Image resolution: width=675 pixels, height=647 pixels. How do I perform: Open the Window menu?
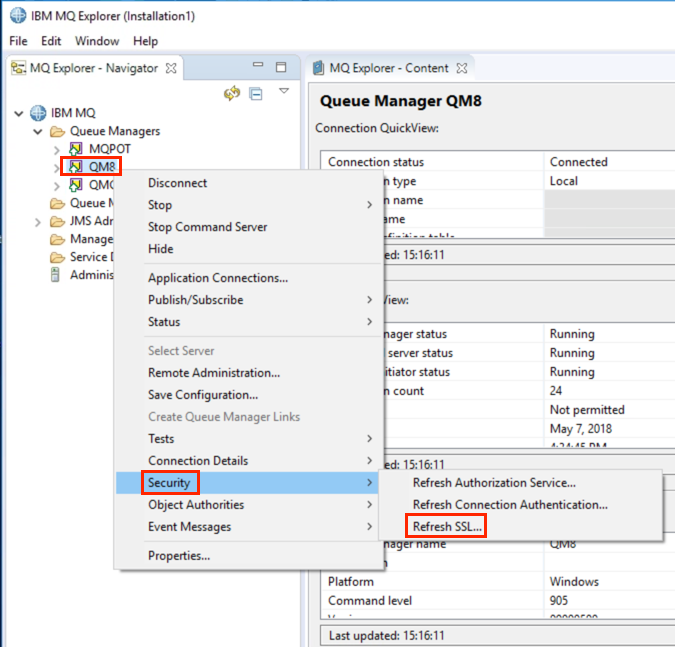pyautogui.click(x=97, y=41)
